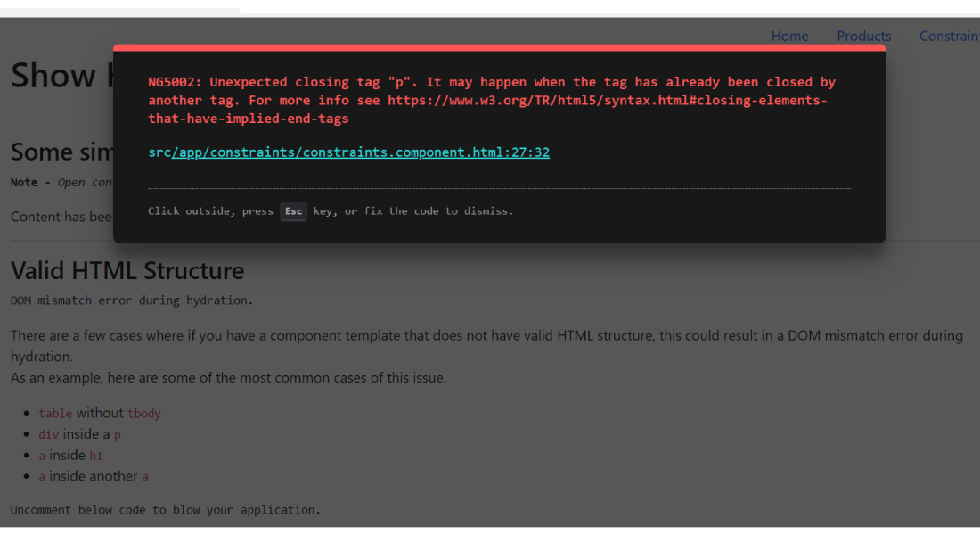Click 'Uncomment below code to blow your application.'
Viewport: 980px width, 535px height.
tap(166, 510)
